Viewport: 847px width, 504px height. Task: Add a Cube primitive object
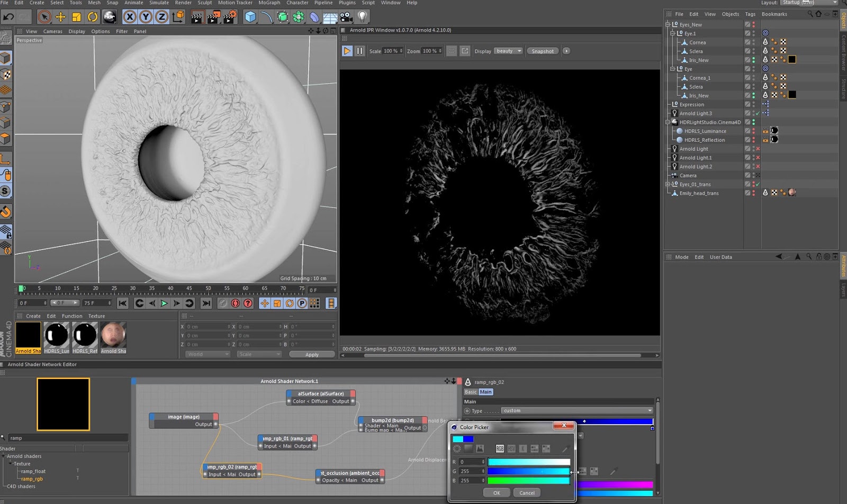click(250, 17)
